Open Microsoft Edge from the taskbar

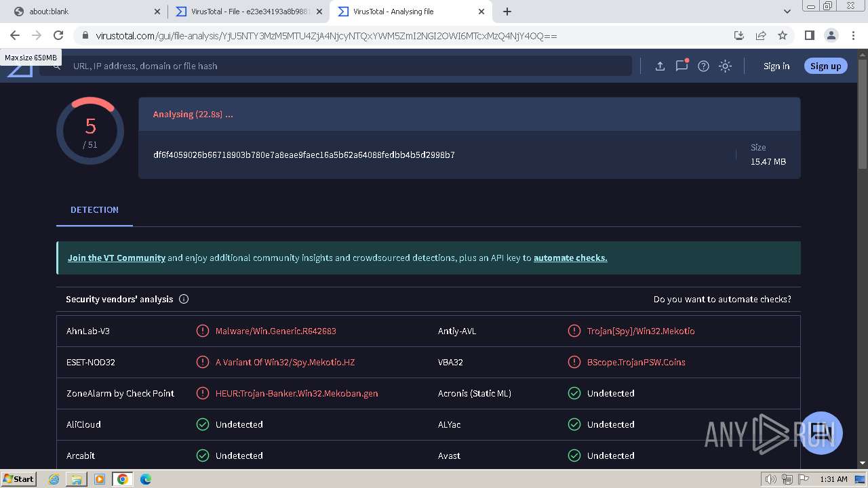point(145,479)
